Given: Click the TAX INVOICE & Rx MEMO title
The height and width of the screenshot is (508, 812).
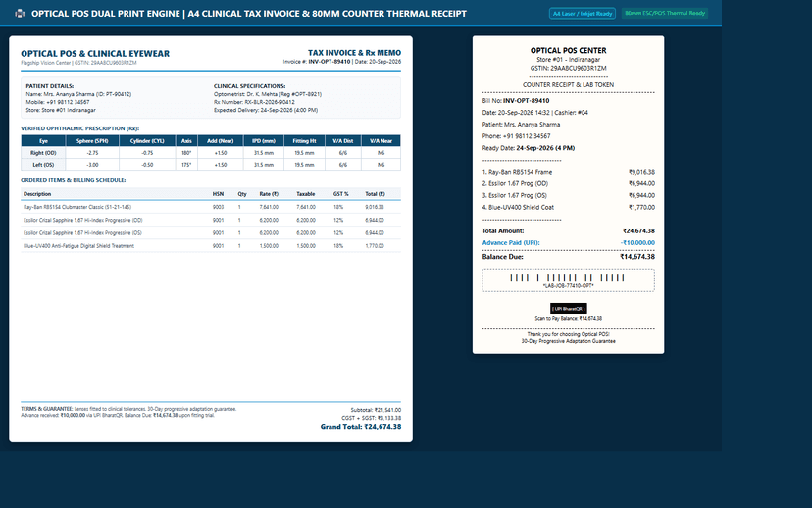Looking at the screenshot, I should tap(354, 53).
